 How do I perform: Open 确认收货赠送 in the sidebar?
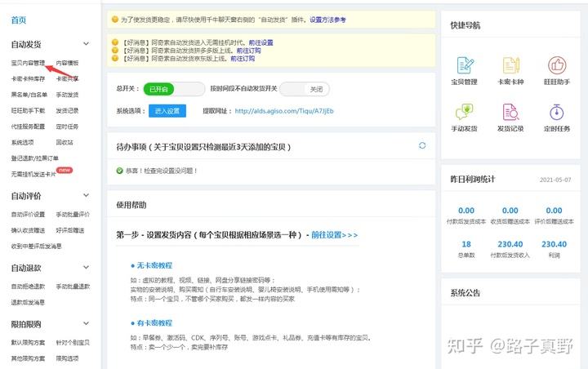[x=28, y=230]
